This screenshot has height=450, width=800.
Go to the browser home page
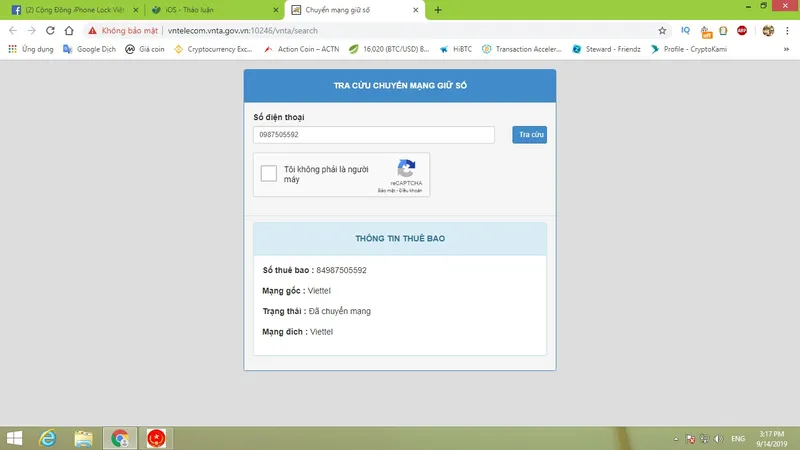point(68,30)
